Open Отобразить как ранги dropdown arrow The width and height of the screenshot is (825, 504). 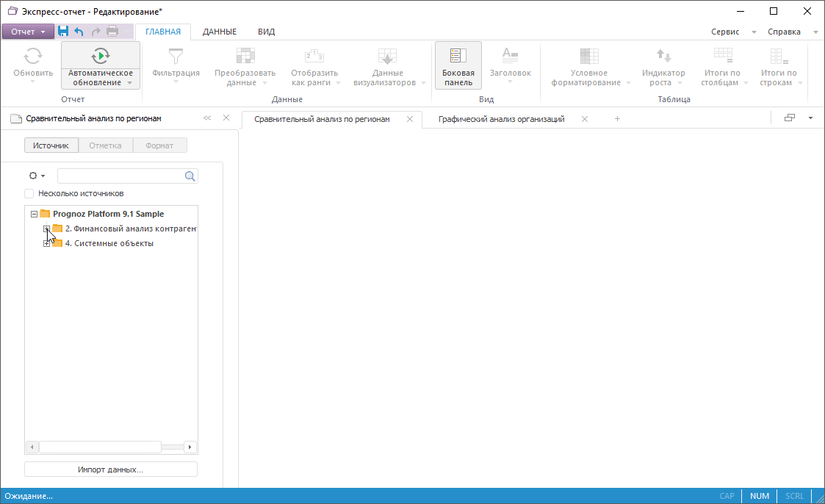pyautogui.click(x=338, y=82)
